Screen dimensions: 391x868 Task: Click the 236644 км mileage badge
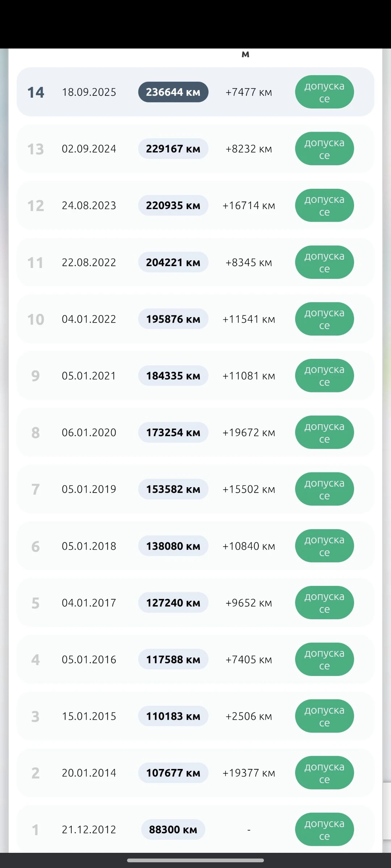click(173, 92)
